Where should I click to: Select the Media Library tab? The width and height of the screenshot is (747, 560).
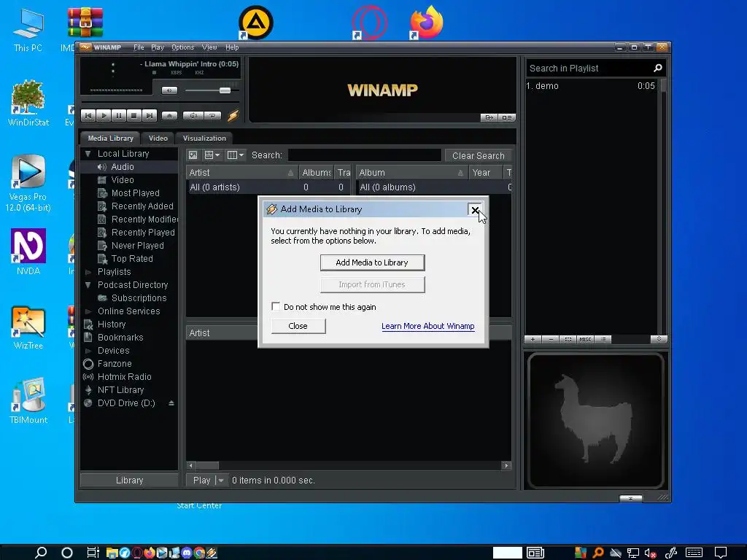[x=111, y=138]
